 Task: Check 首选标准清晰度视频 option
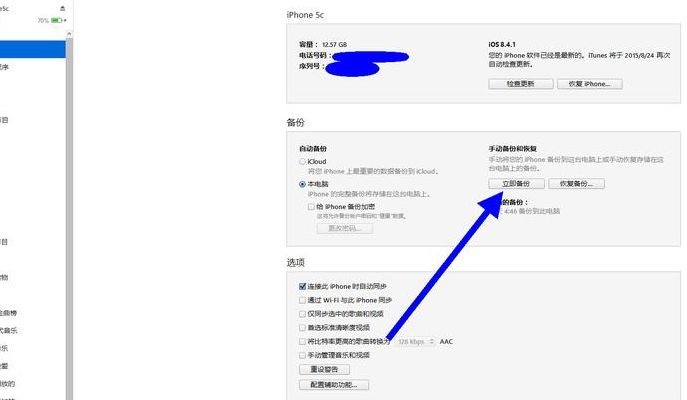click(302, 327)
